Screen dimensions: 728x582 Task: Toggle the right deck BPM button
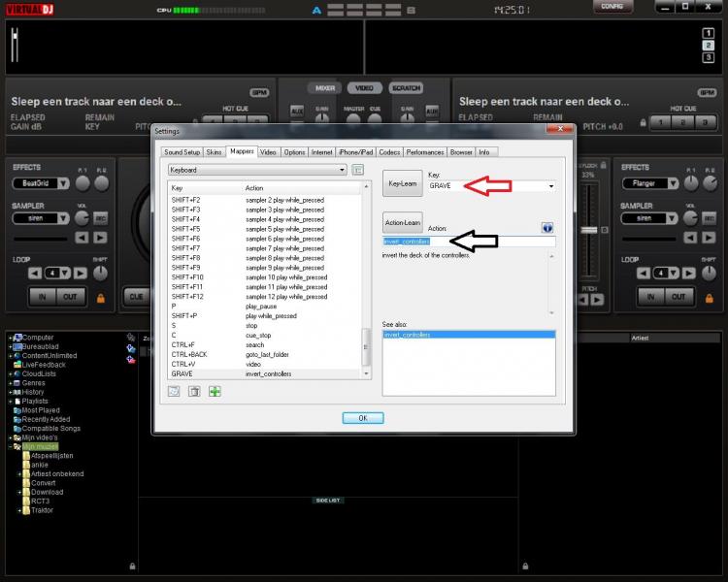[x=707, y=92]
